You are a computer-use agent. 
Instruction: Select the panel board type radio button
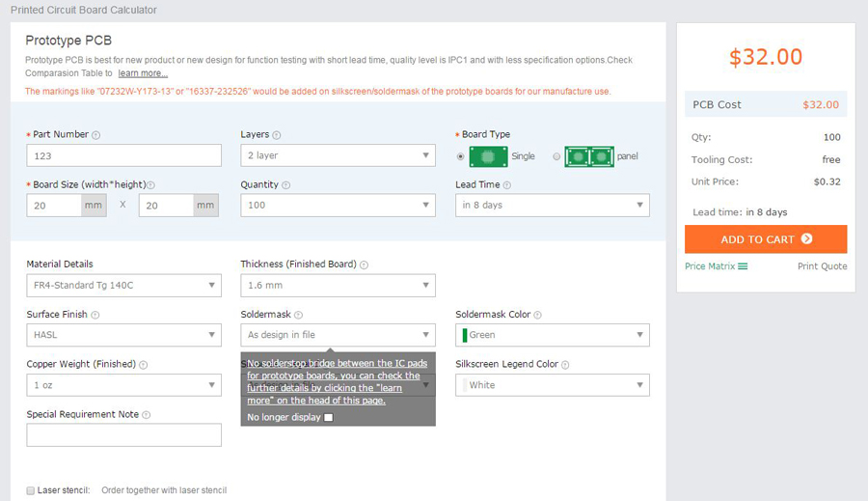(556, 156)
